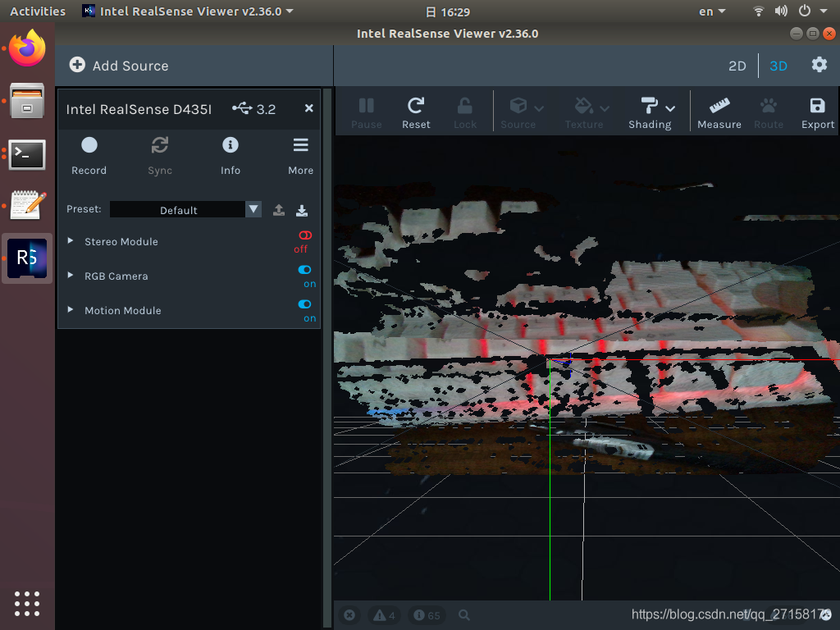Image resolution: width=840 pixels, height=630 pixels.
Task: Open the system power menu
Action: pos(812,11)
